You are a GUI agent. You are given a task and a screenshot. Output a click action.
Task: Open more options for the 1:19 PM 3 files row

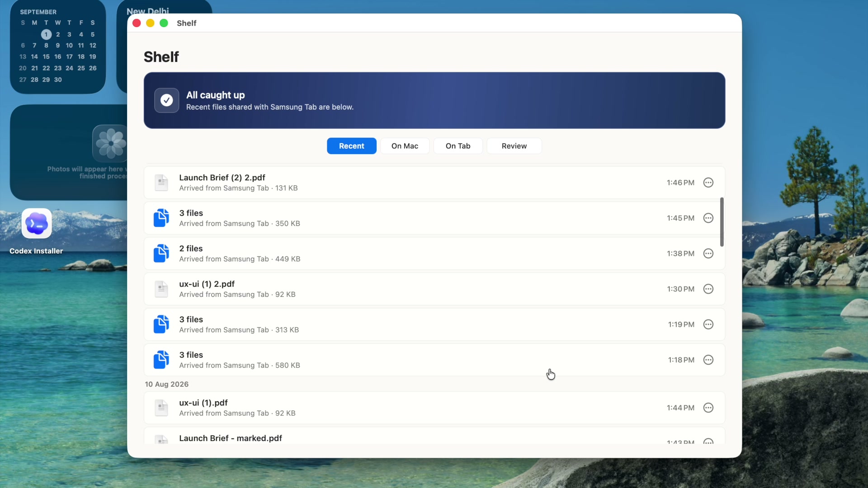(708, 324)
